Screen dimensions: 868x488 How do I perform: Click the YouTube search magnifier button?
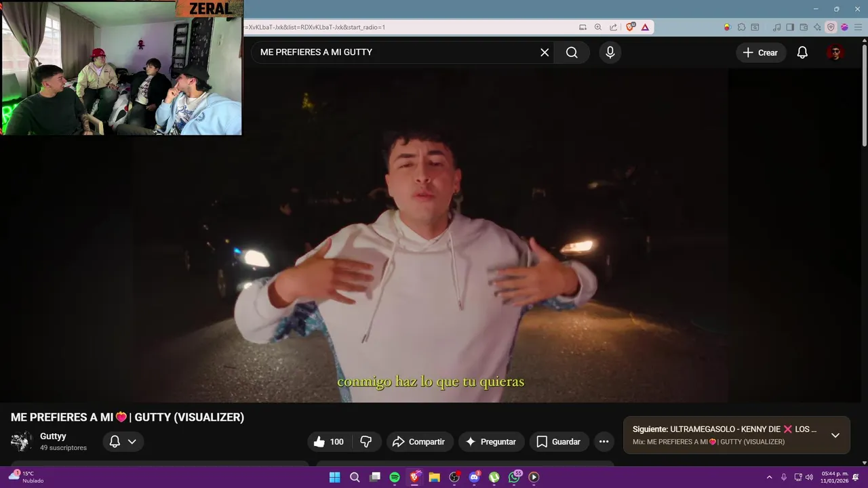[x=572, y=52]
